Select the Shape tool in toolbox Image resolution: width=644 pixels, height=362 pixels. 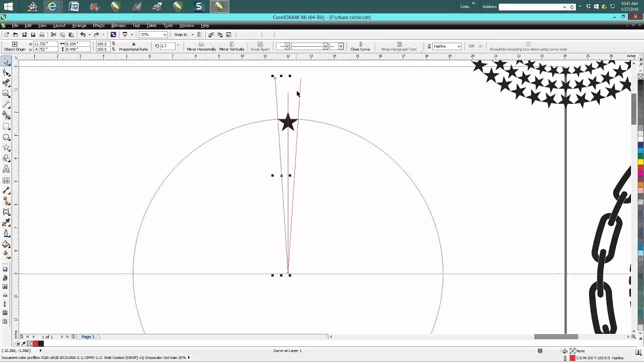(x=6, y=72)
